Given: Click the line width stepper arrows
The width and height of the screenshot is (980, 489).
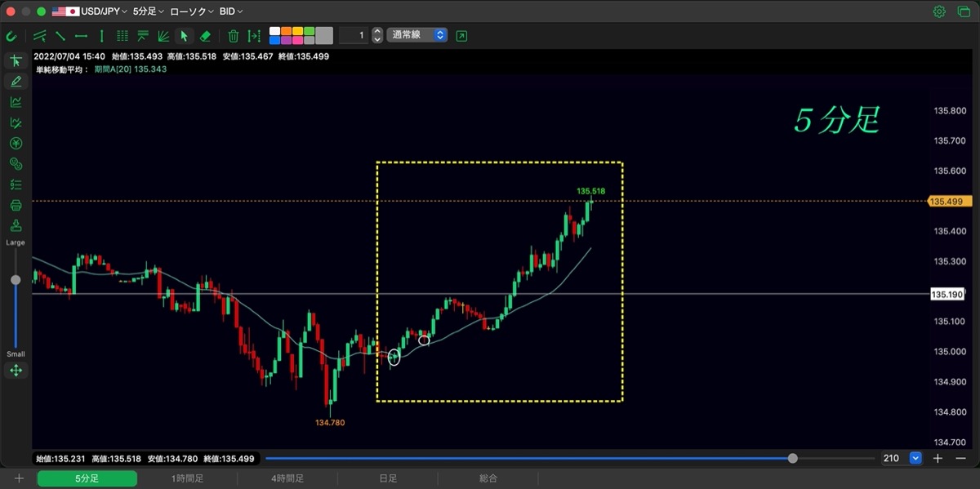Looking at the screenshot, I should [376, 36].
